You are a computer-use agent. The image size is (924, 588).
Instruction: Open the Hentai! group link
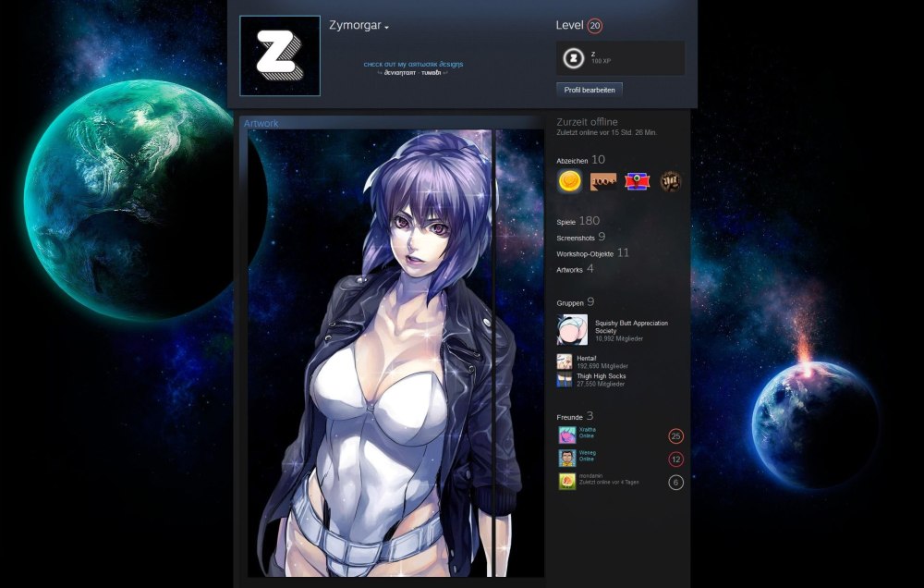(587, 358)
